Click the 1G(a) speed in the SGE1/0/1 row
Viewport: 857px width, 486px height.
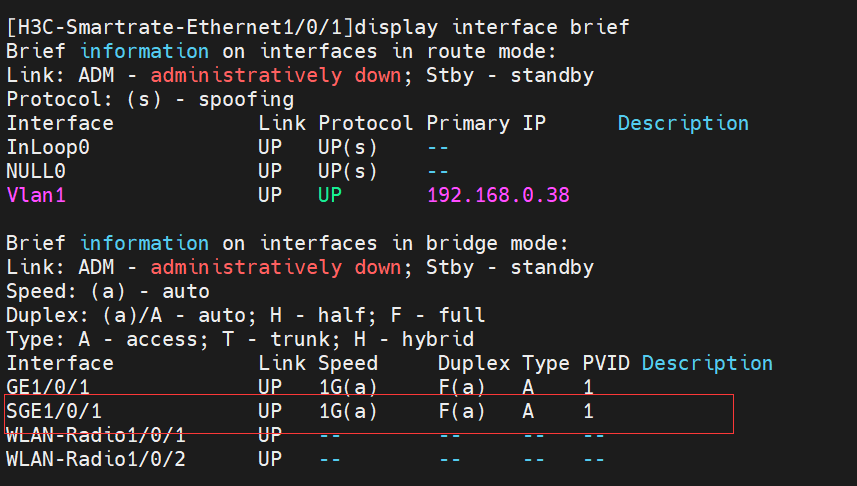tap(348, 411)
